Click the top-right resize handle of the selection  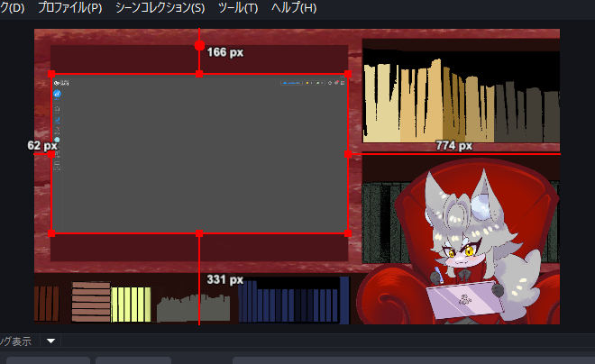point(348,74)
